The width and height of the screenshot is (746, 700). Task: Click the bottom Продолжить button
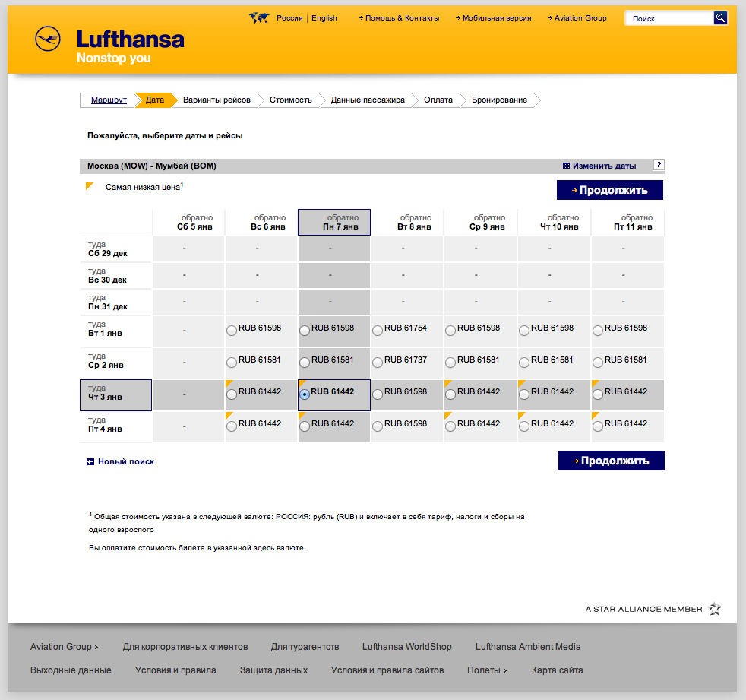pyautogui.click(x=612, y=461)
